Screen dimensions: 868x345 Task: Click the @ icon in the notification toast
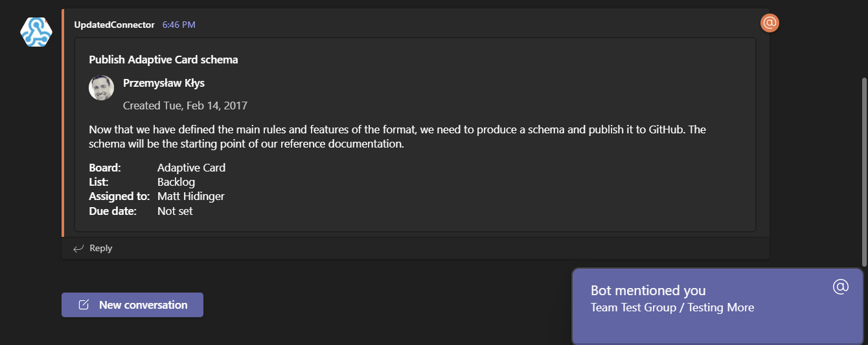tap(840, 287)
